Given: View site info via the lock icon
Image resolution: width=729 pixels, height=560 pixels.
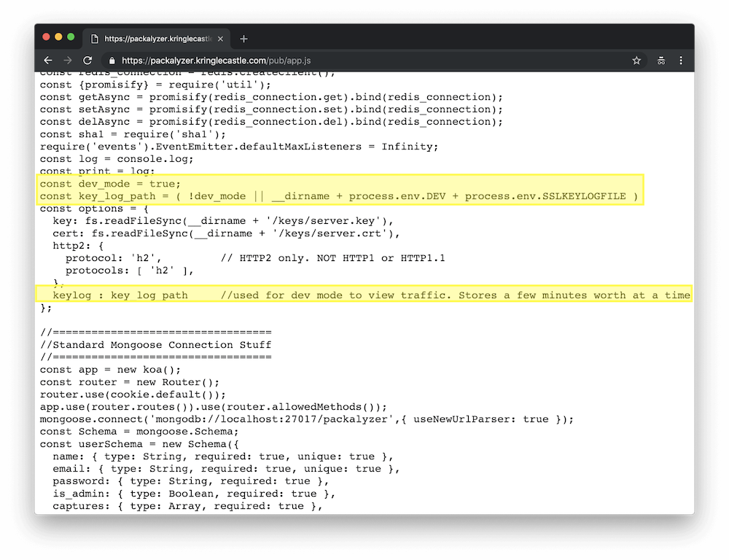Looking at the screenshot, I should tap(112, 61).
